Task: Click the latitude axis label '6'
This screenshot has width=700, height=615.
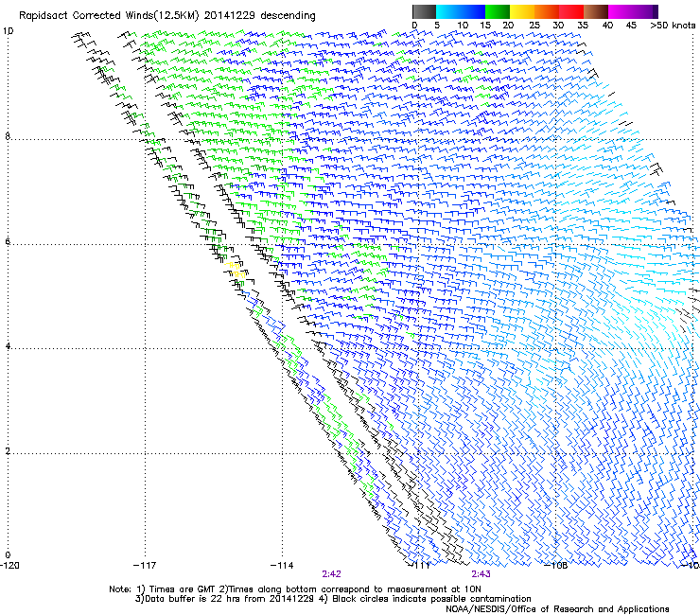Action: pos(8,241)
